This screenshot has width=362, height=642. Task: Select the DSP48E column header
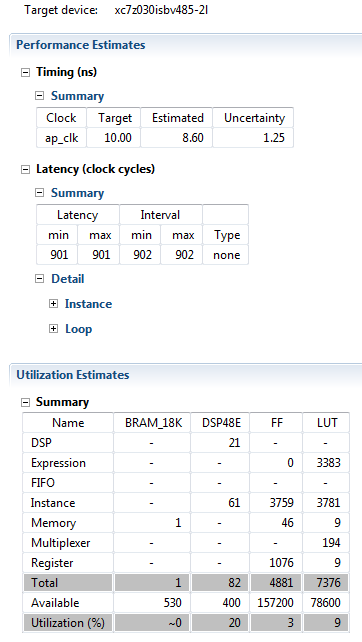pos(221,423)
